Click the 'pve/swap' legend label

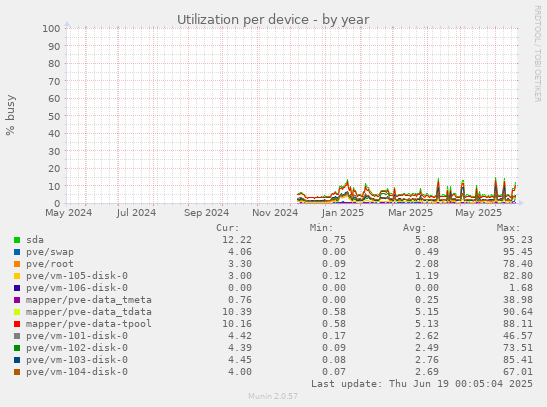click(x=50, y=252)
